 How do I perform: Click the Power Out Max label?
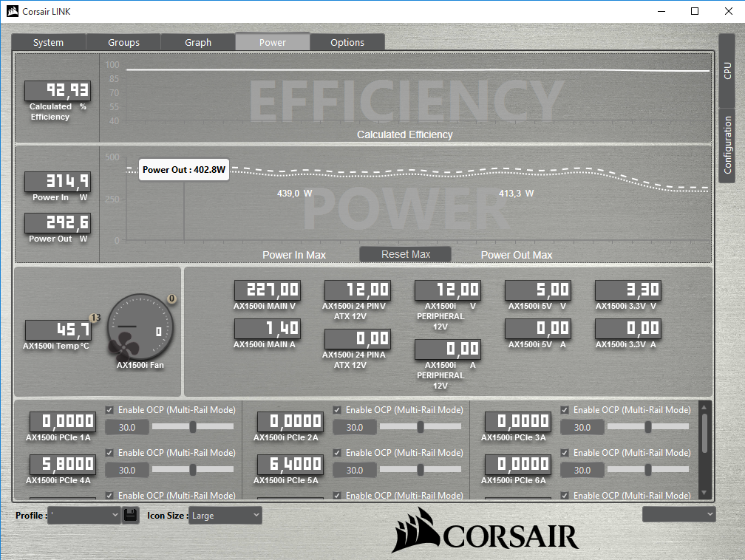517,255
